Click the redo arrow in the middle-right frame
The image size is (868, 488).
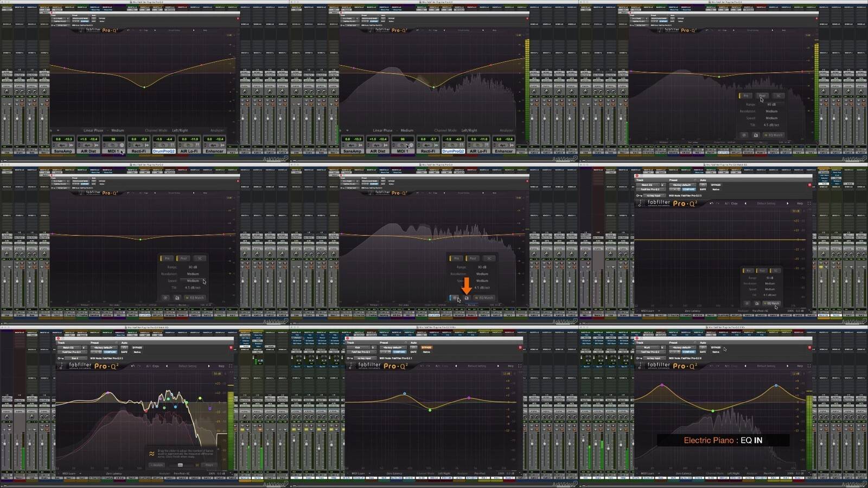point(717,204)
